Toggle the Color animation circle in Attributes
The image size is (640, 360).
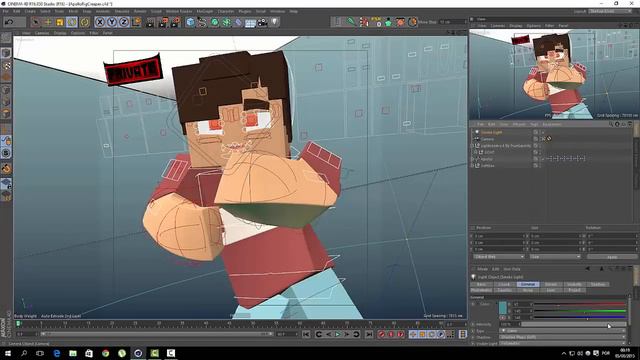[x=473, y=304]
